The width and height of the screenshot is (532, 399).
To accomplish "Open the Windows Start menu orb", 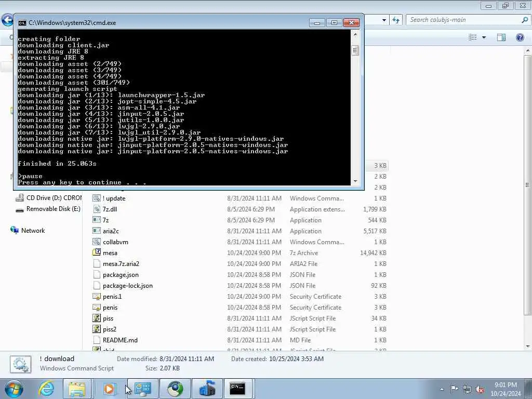I will (14, 389).
